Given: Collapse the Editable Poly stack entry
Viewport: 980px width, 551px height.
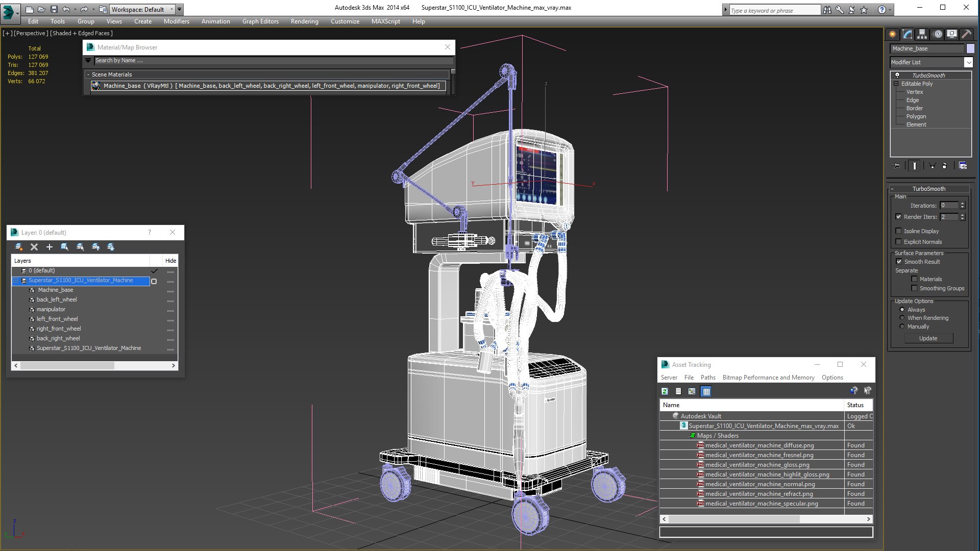Looking at the screenshot, I should pos(896,84).
